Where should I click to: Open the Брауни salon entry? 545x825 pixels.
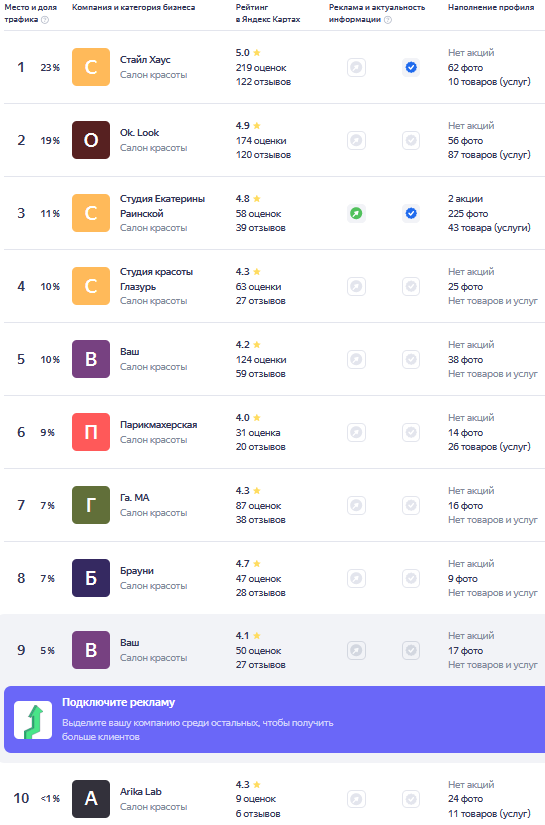[x=137, y=571]
